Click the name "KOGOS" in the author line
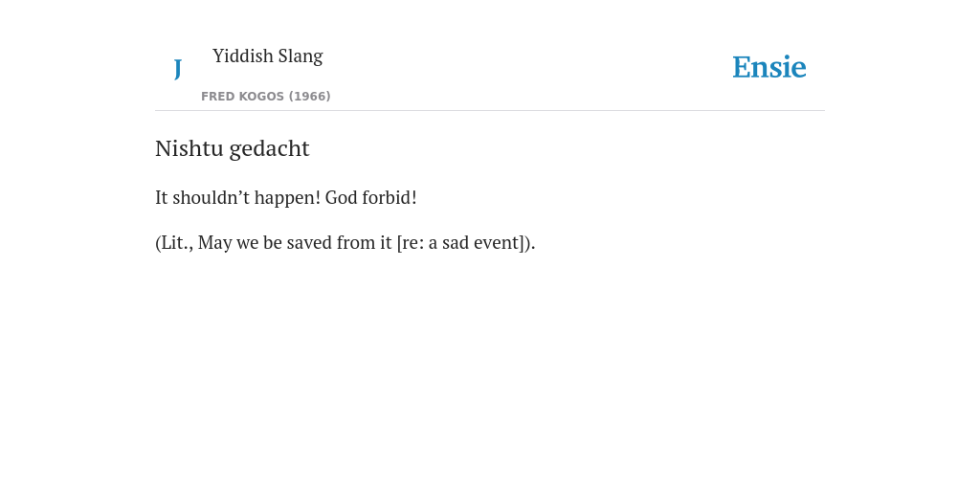 [261, 97]
